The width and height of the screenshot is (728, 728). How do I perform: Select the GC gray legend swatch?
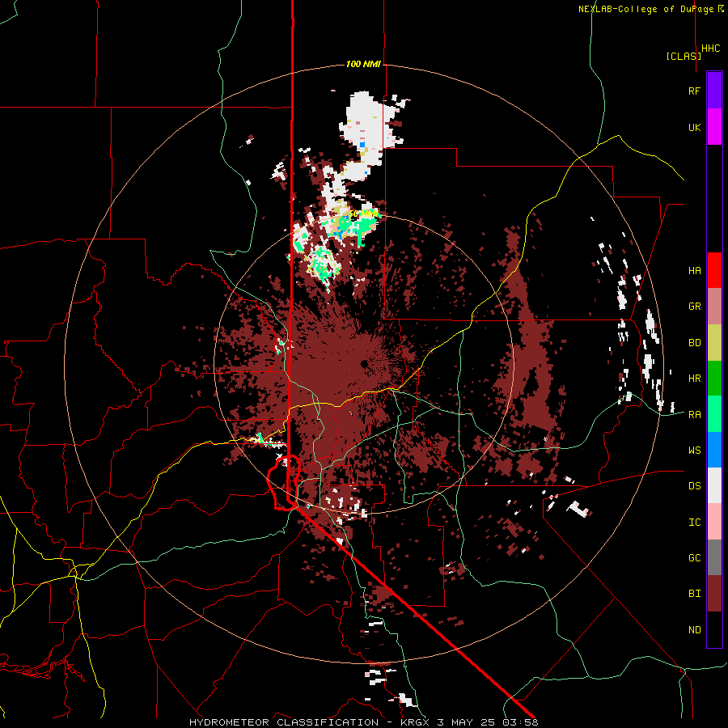tap(714, 557)
